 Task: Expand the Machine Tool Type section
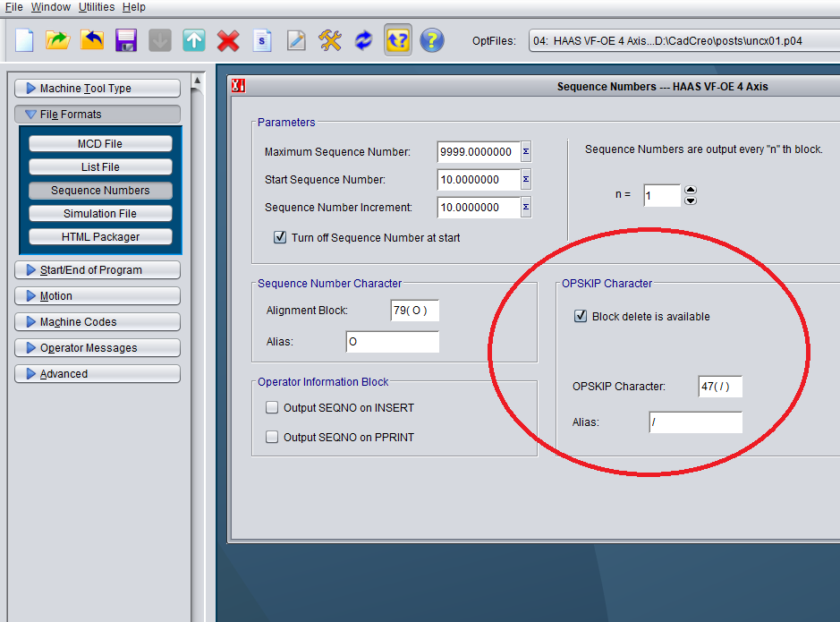pyautogui.click(x=98, y=89)
